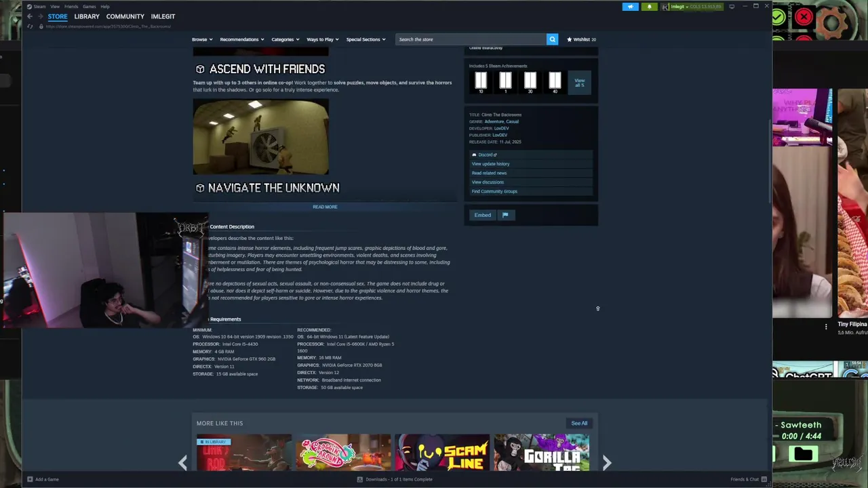The height and width of the screenshot is (488, 868).
Task: Open the Friends menu
Action: (71, 7)
